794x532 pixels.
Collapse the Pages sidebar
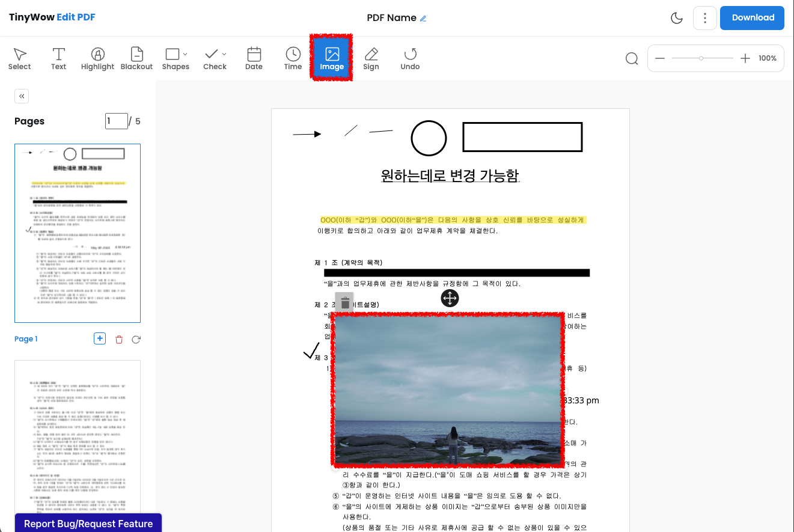[x=21, y=96]
